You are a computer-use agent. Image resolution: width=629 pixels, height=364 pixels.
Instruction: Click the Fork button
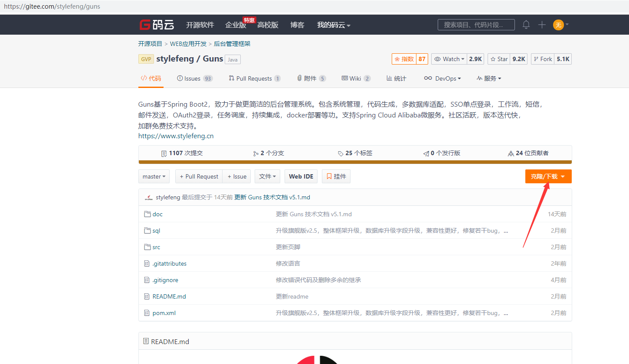pos(543,59)
